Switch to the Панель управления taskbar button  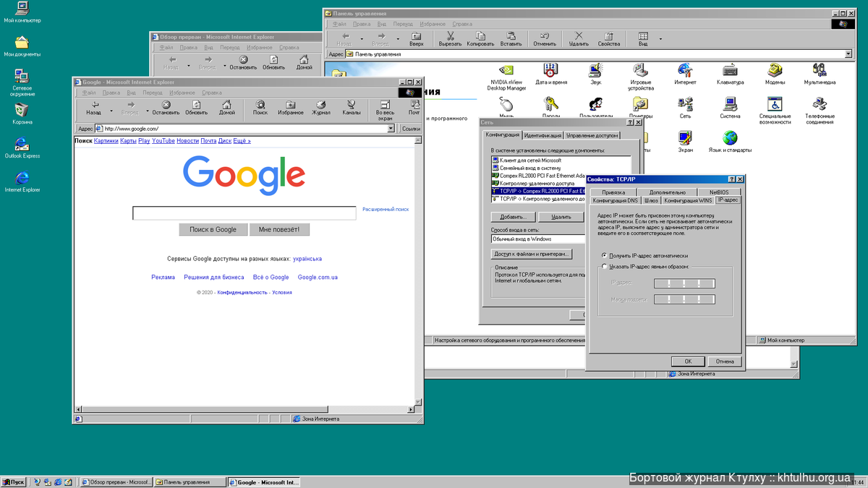190,482
